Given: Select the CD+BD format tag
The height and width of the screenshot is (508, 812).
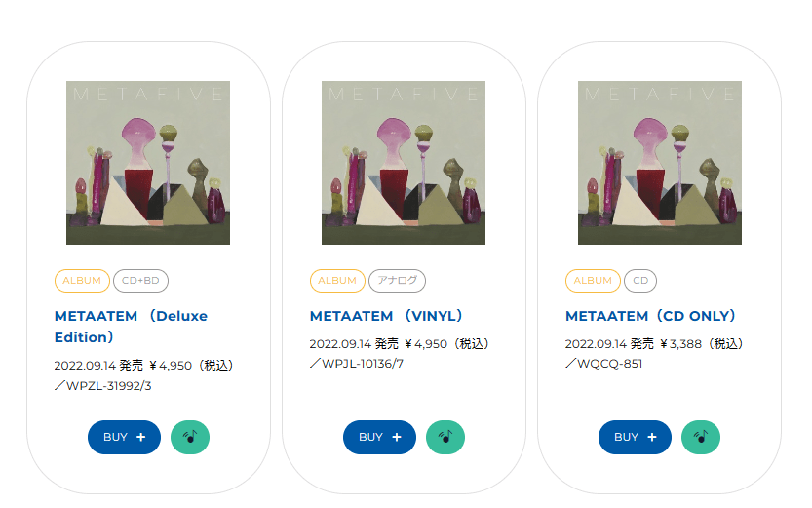Looking at the screenshot, I should pyautogui.click(x=140, y=281).
